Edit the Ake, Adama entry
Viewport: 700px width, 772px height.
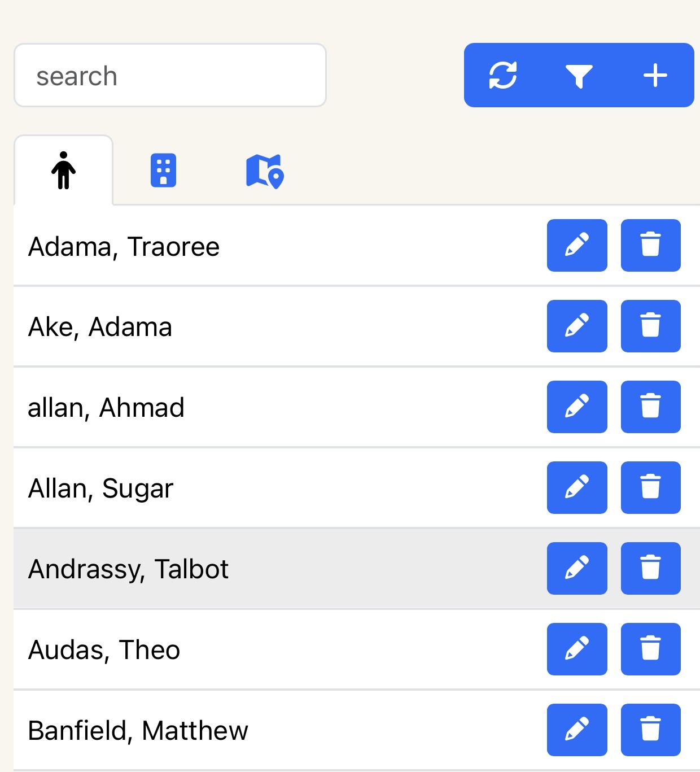[577, 326]
